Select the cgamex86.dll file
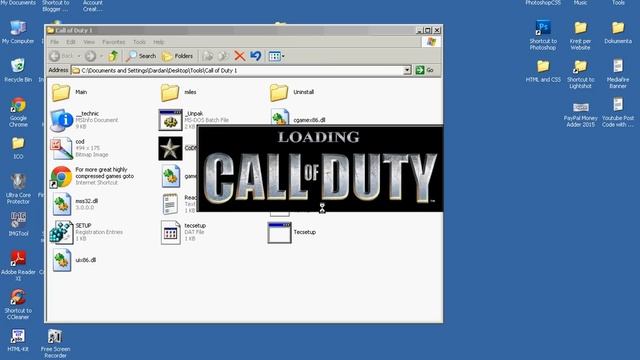The width and height of the screenshot is (640, 360). tap(280, 118)
